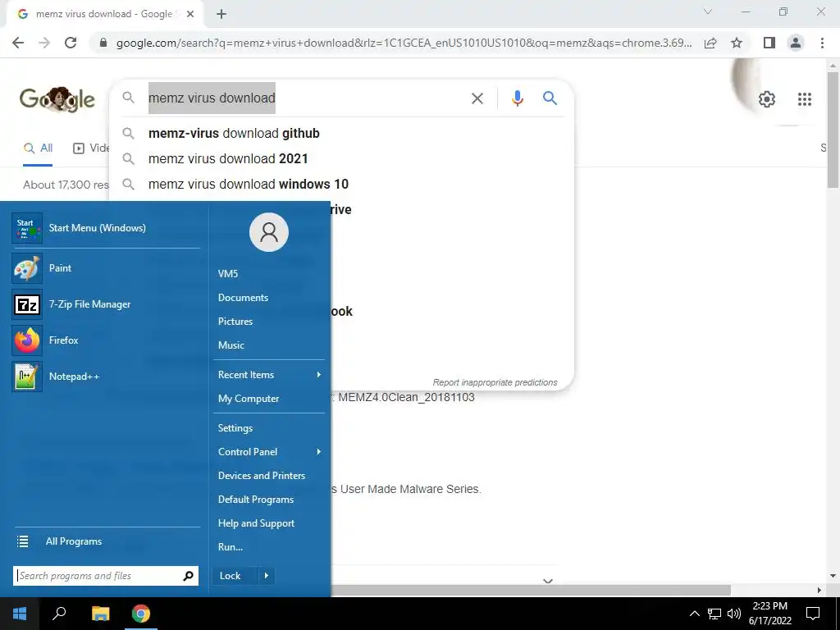840x630 pixels.
Task: Launch Notepad++ from the start menu
Action: [x=106, y=376]
